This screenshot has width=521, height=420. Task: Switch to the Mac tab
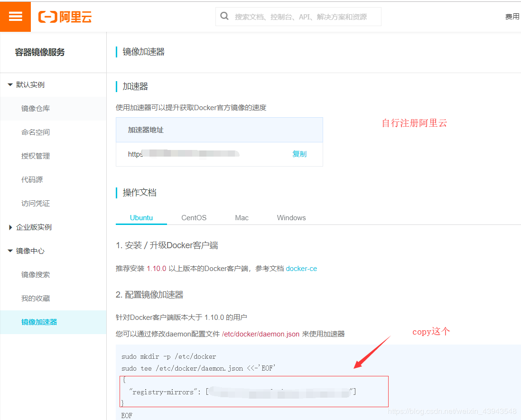(x=242, y=218)
